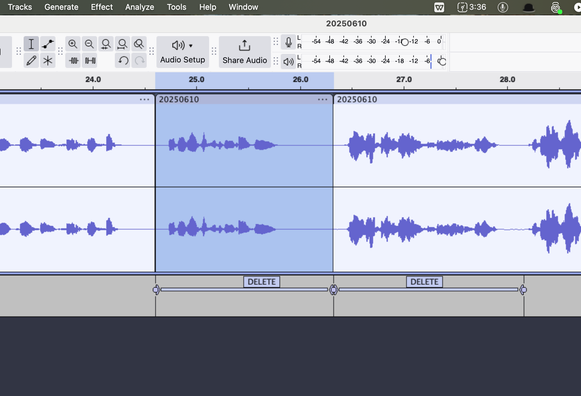
Task: Click shared handle between the DELETE labels
Action: pos(333,290)
